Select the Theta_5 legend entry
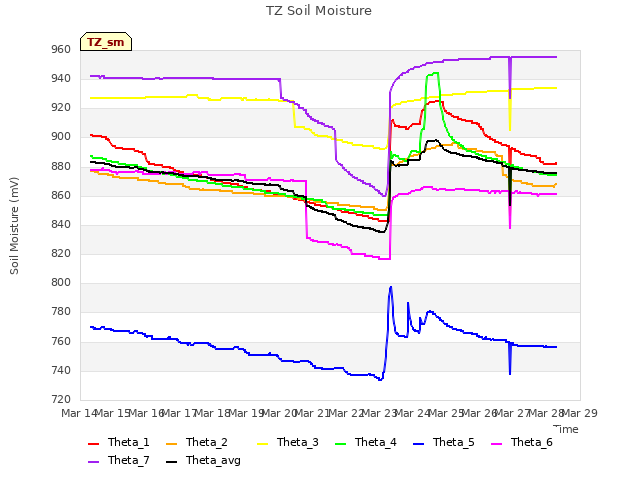640x480 pixels. 444,442
